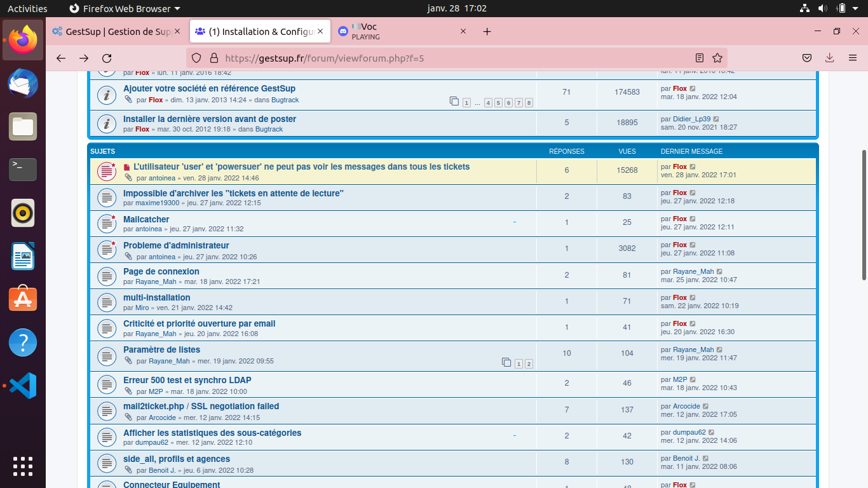
Task: Open the Files manager dock icon
Action: tap(23, 126)
